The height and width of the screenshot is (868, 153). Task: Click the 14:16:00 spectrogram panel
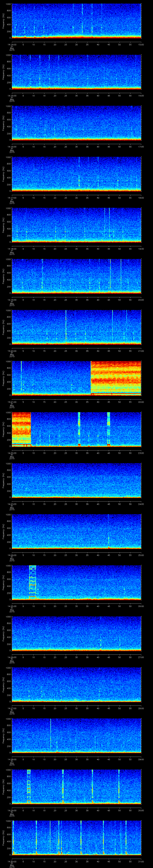77,123
